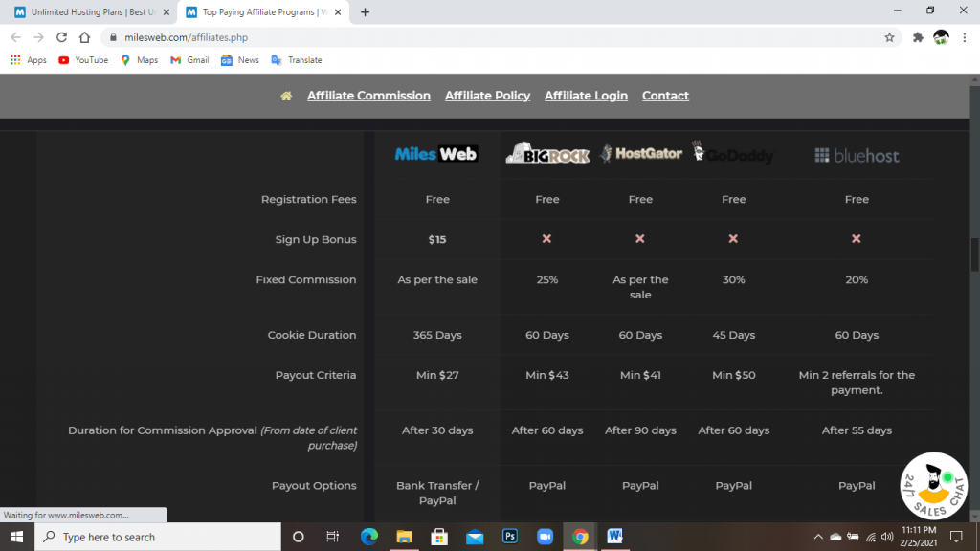This screenshot has height=551, width=980.
Task: Click the Contact link in the navigation
Action: click(x=665, y=96)
